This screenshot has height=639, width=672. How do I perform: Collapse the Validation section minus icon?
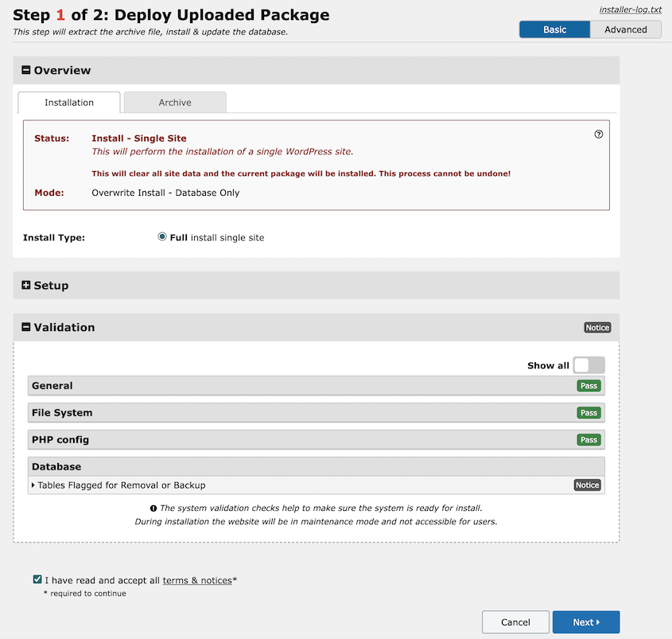[26, 327]
